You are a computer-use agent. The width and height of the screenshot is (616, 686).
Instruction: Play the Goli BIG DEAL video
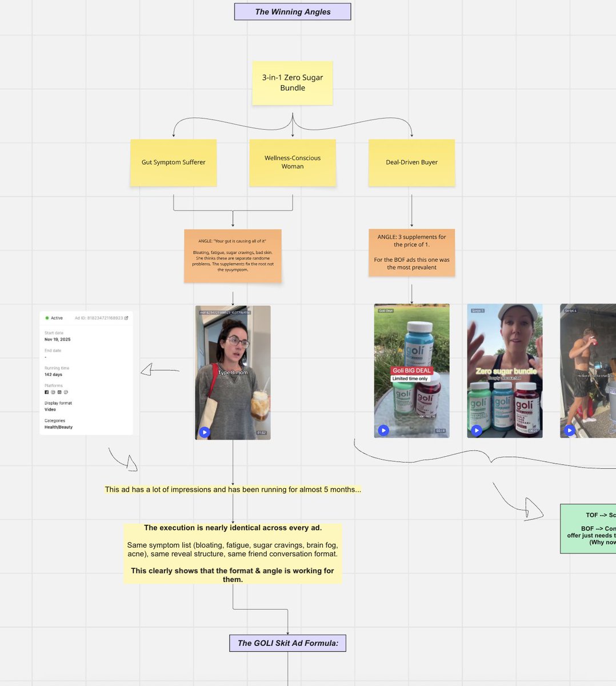point(383,430)
